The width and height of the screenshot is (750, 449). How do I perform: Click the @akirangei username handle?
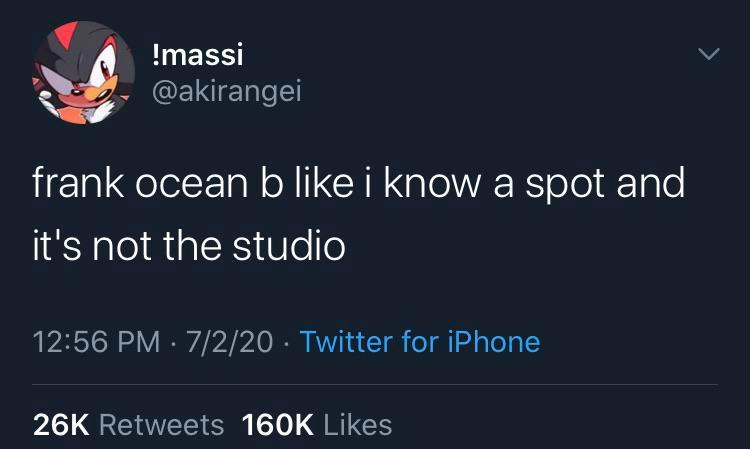(x=223, y=92)
